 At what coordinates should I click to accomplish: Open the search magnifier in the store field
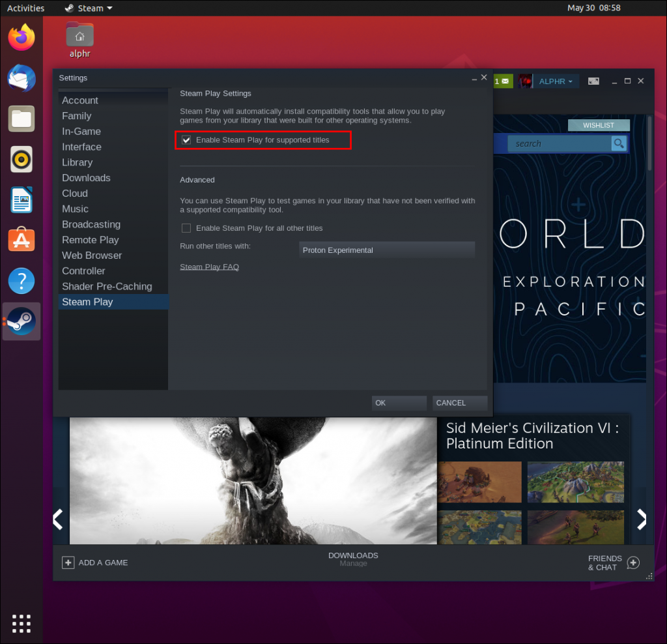(618, 143)
